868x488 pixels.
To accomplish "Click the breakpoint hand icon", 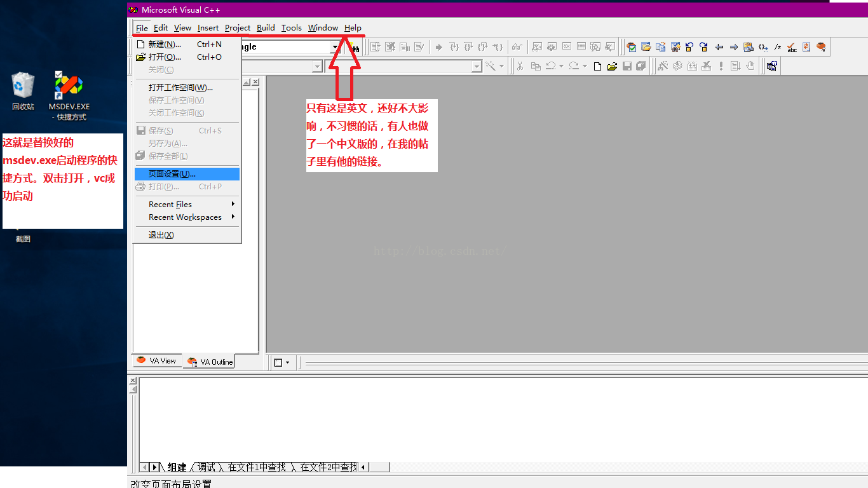I will coord(750,66).
